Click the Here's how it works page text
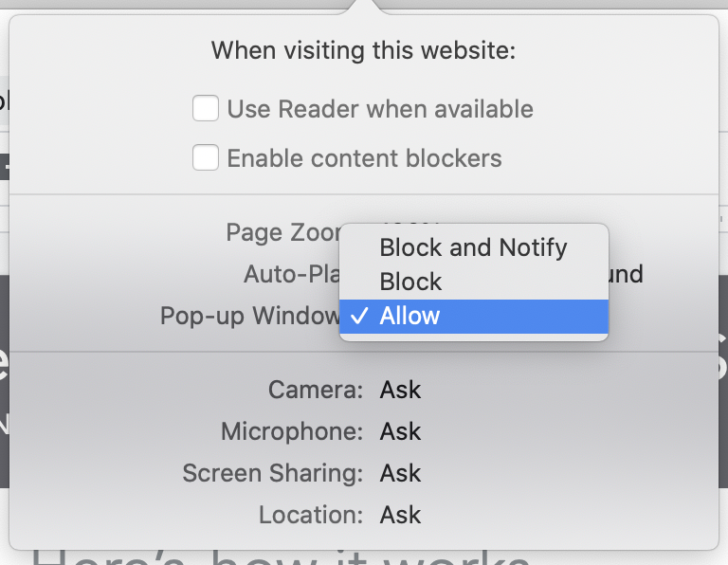Image resolution: width=728 pixels, height=565 pixels. [284, 556]
